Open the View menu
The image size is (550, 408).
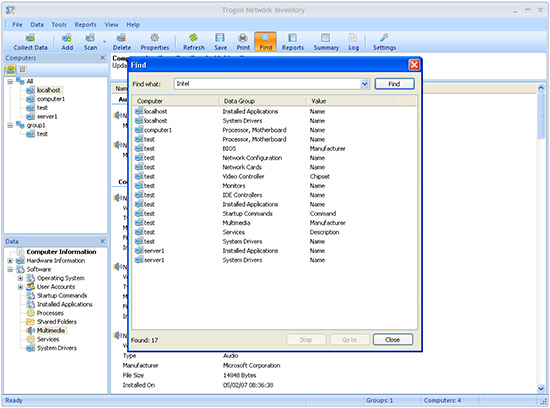(111, 25)
